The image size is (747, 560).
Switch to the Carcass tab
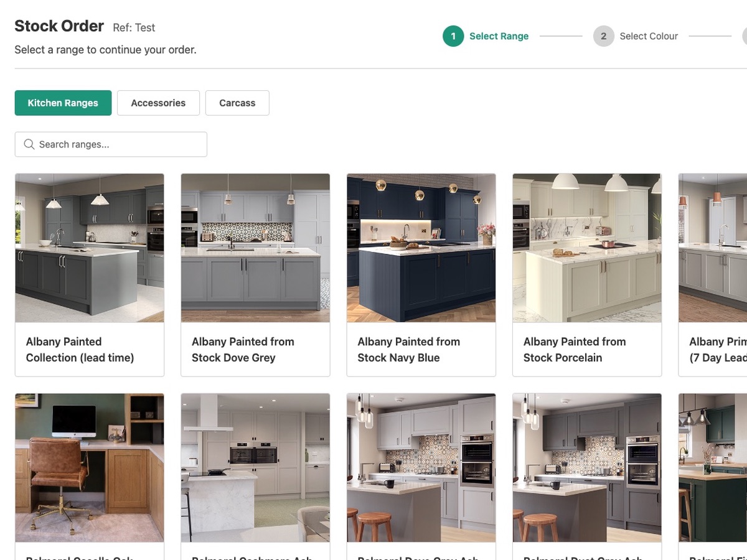point(237,103)
